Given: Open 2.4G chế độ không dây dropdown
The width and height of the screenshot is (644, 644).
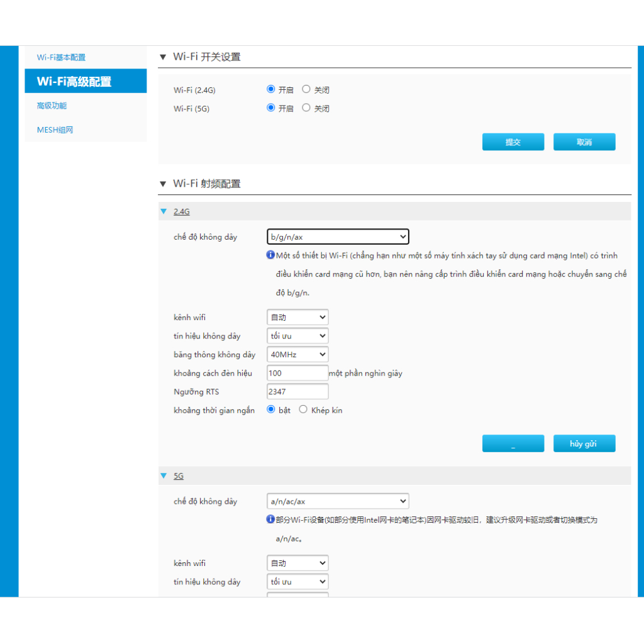Looking at the screenshot, I should (x=338, y=236).
